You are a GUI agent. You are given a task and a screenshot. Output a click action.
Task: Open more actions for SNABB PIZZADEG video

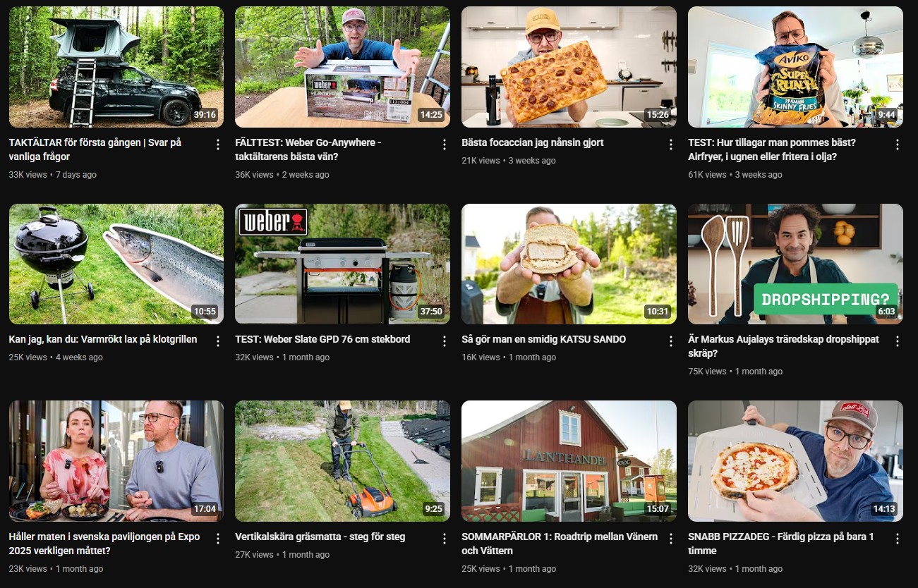[x=898, y=539]
